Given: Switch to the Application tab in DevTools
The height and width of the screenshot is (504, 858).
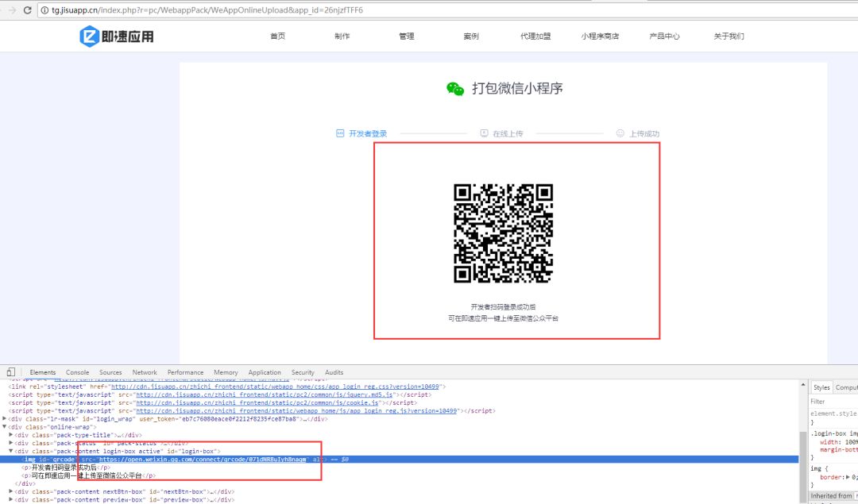Looking at the screenshot, I should pos(265,372).
